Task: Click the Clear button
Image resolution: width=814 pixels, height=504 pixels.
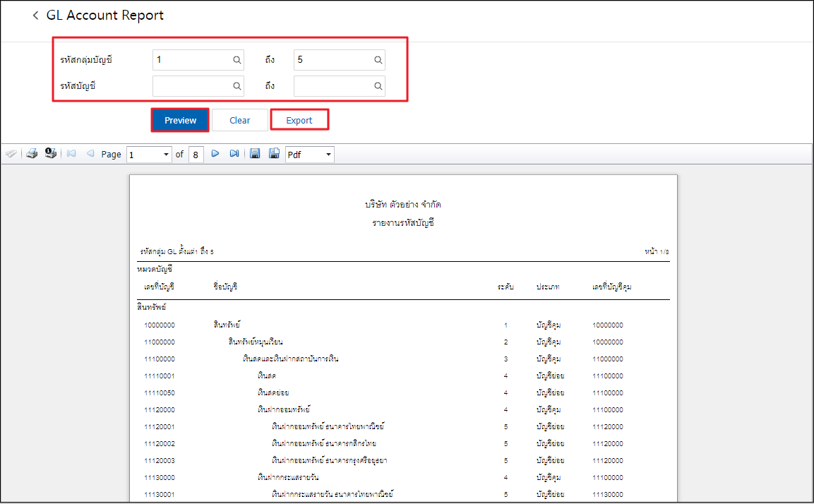Action: pos(240,121)
